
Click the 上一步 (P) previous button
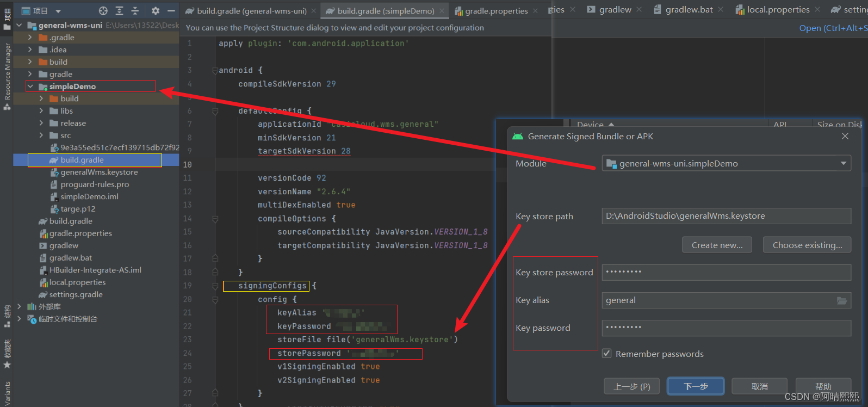(631, 386)
